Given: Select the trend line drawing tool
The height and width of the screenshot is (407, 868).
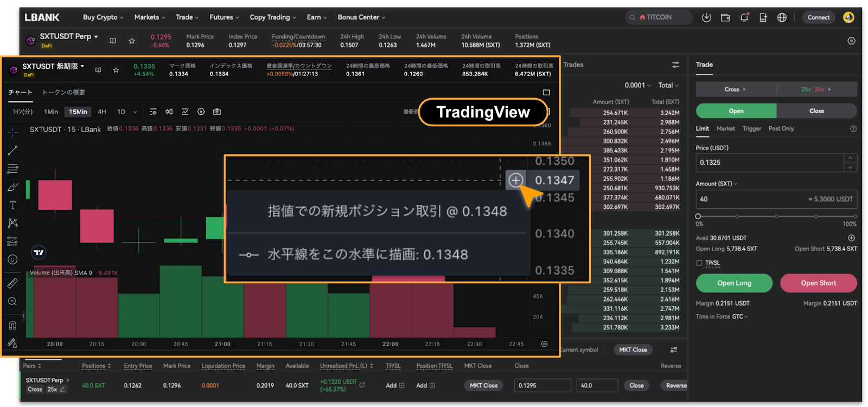Looking at the screenshot, I should coord(13,151).
